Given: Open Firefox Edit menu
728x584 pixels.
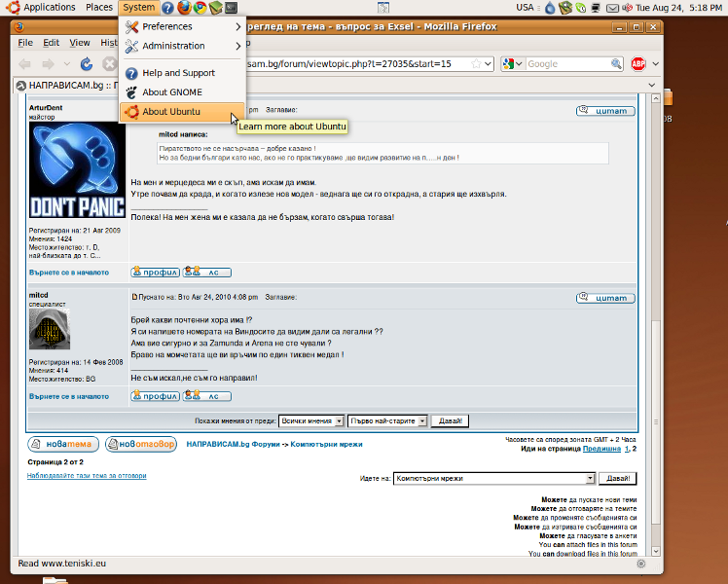Looking at the screenshot, I should 51,43.
